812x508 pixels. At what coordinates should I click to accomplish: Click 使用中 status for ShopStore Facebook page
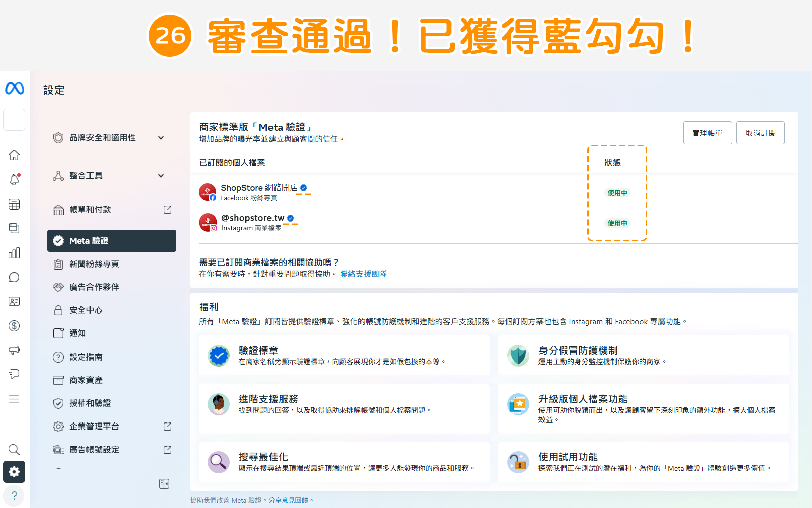click(x=617, y=193)
